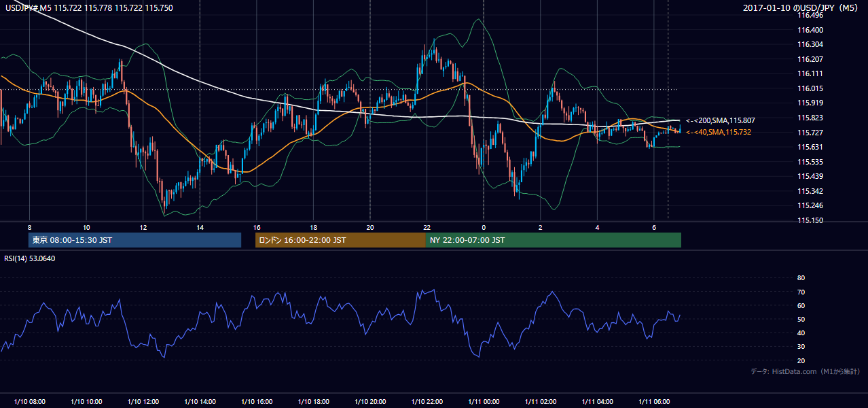Click RSI axis level 50
The height and width of the screenshot is (408, 868).
801,320
